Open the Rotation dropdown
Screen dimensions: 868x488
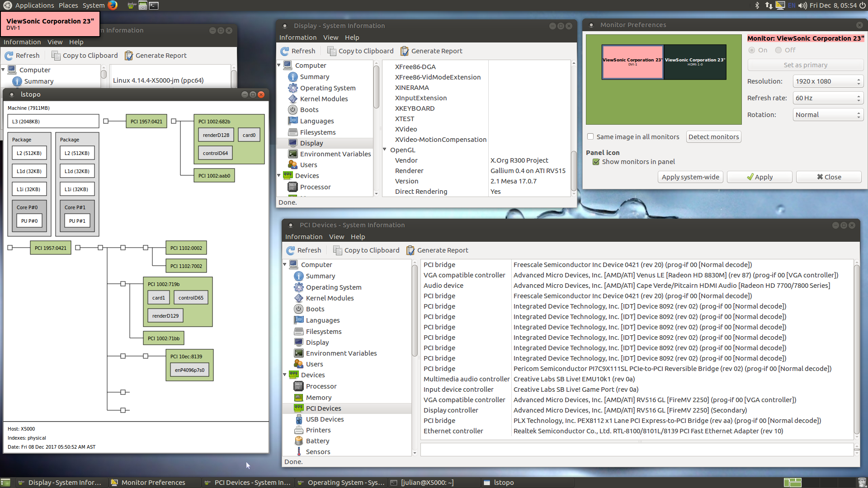828,115
